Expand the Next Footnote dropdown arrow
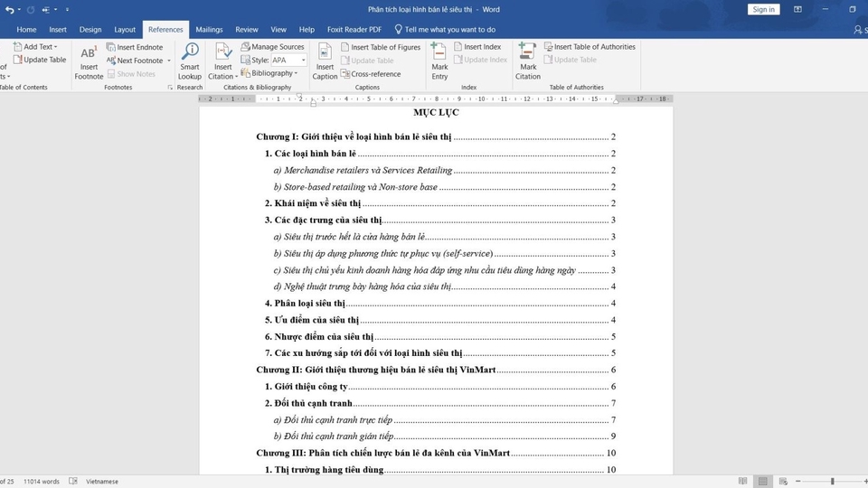The image size is (868, 488). point(169,61)
